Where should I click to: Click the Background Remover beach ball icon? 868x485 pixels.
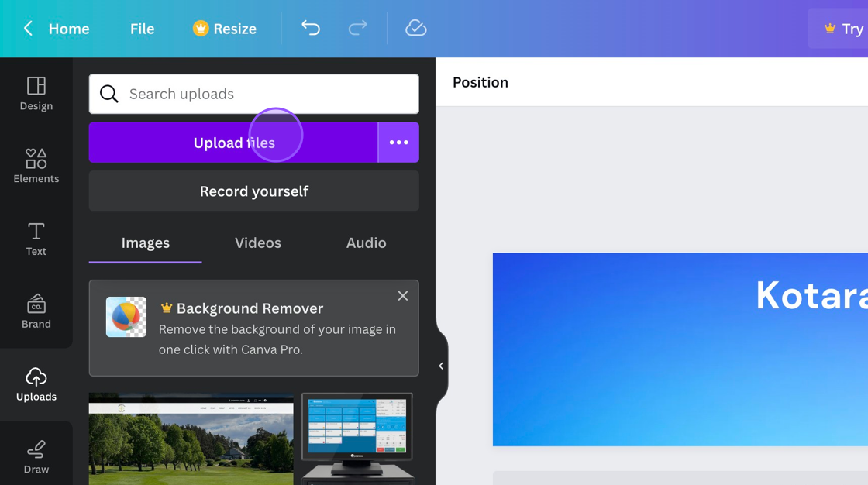tap(126, 317)
